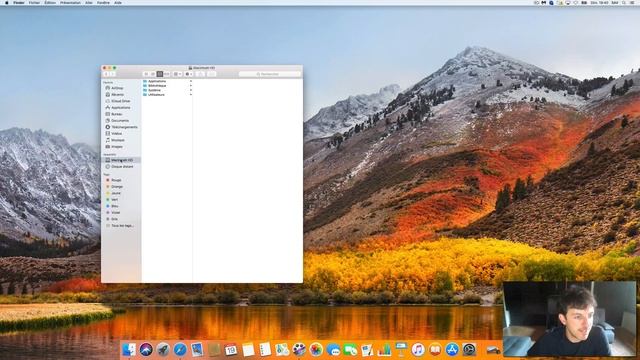
Task: Open Messages from the Dock
Action: tap(333, 349)
